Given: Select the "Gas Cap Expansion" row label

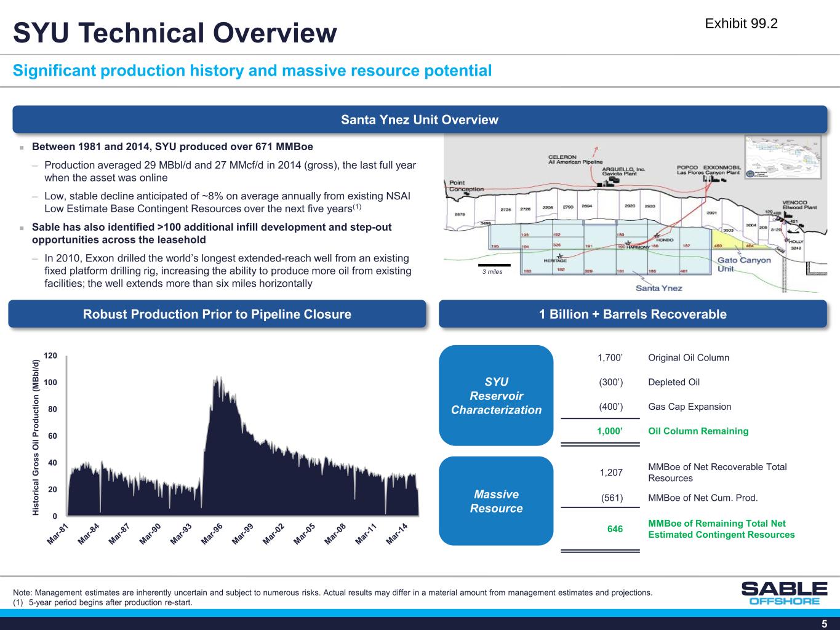Looking at the screenshot, I should [690, 407].
